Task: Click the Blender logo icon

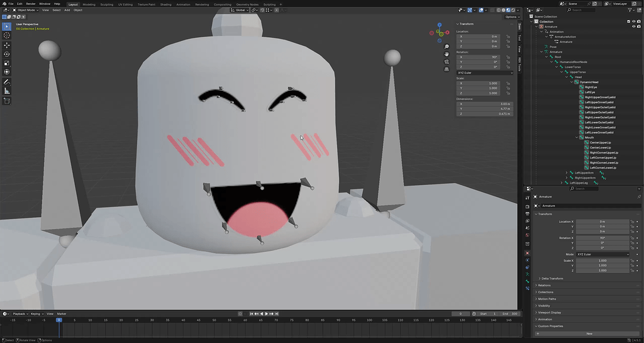Action: coord(4,4)
